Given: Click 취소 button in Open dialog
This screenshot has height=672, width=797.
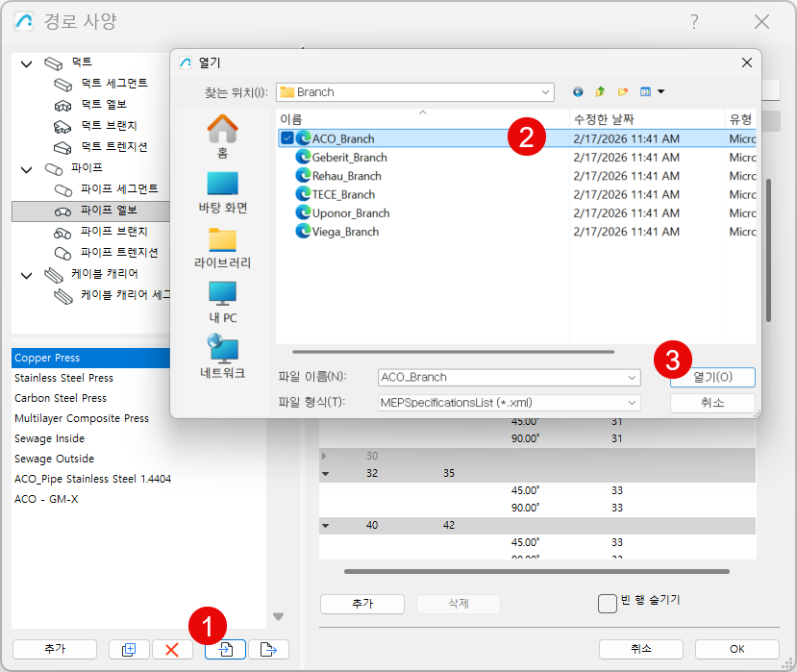Looking at the screenshot, I should point(712,403).
